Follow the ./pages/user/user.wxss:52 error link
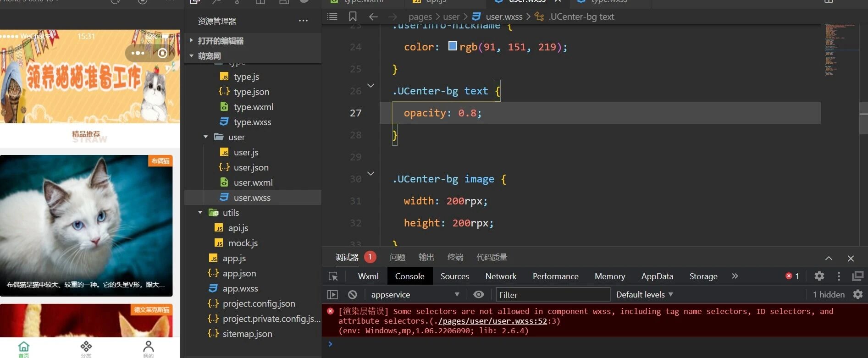The image size is (868, 358). [493, 321]
